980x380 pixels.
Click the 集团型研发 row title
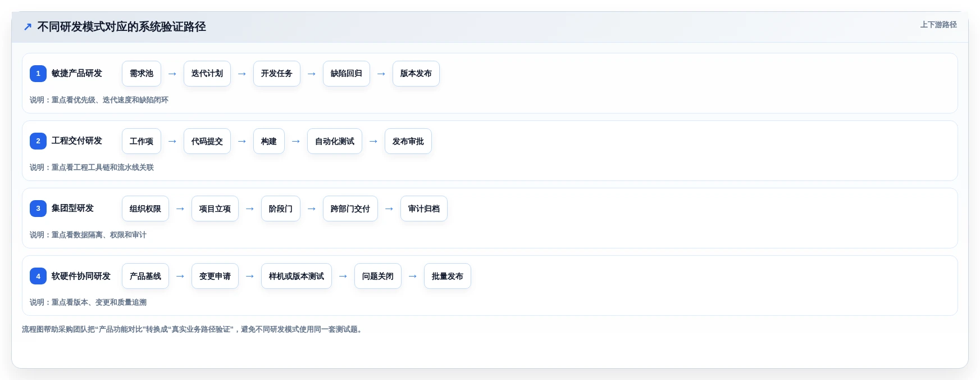[x=72, y=209]
